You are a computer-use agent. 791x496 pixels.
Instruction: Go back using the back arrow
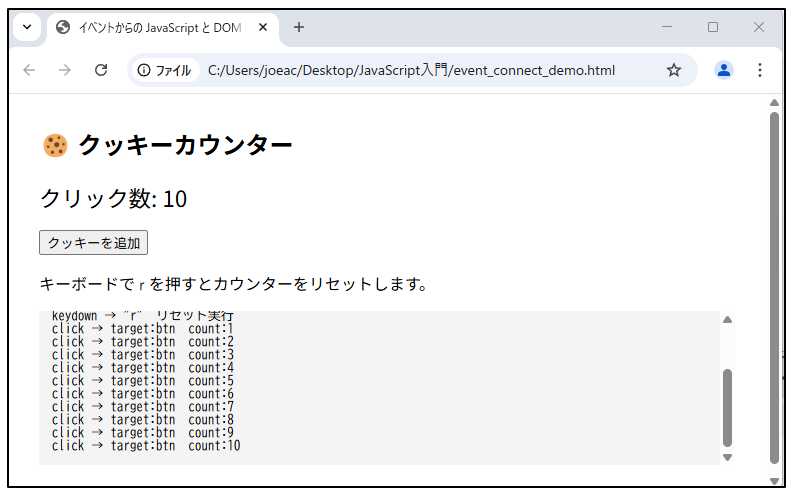pos(29,70)
